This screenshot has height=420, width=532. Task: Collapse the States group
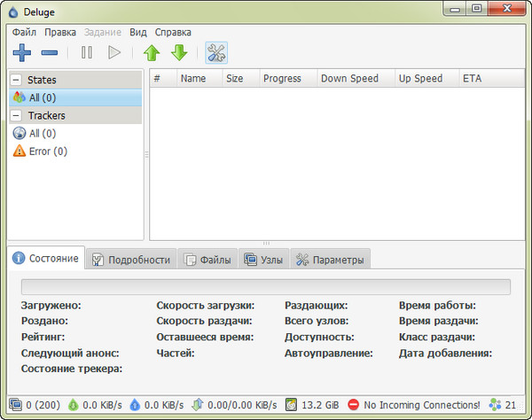(x=17, y=80)
